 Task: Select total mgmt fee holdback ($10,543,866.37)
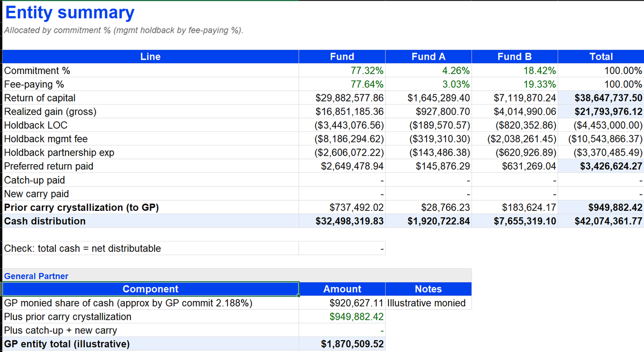[601, 139]
